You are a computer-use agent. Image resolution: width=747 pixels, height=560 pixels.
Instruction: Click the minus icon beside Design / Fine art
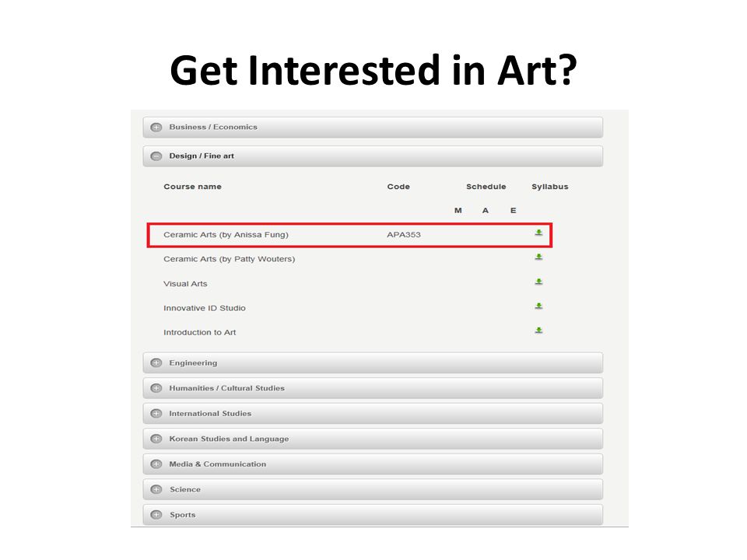[156, 156]
